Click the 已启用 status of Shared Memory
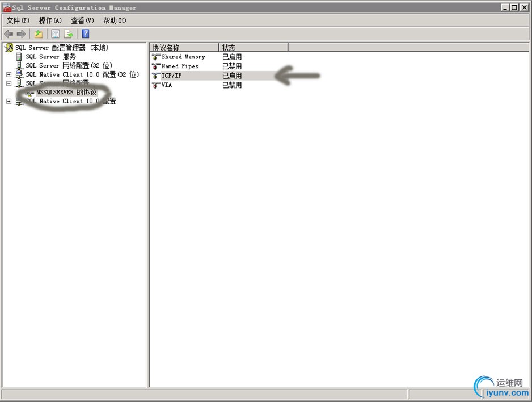The image size is (532, 402). [232, 57]
